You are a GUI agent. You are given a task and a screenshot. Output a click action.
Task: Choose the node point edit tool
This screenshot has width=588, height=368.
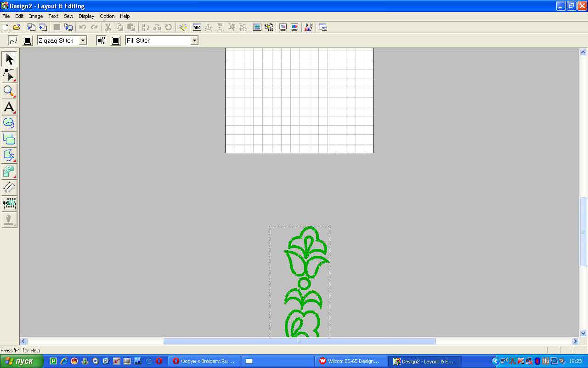(9, 75)
